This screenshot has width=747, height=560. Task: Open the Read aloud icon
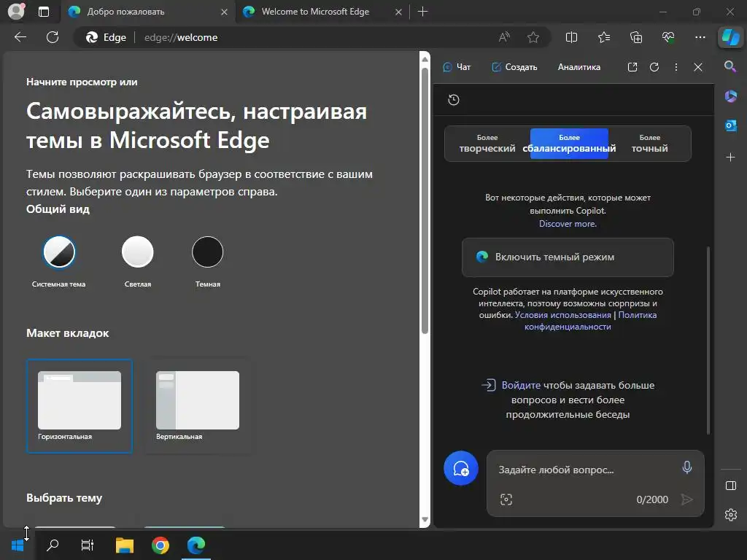(x=504, y=37)
